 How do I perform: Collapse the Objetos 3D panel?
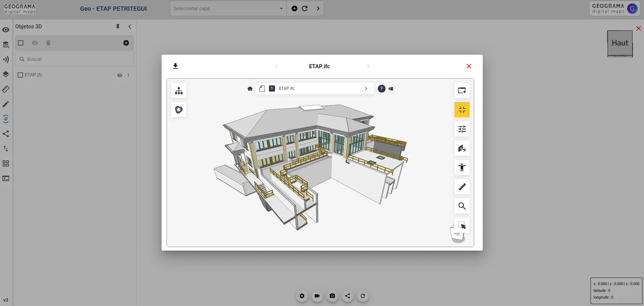point(130,27)
